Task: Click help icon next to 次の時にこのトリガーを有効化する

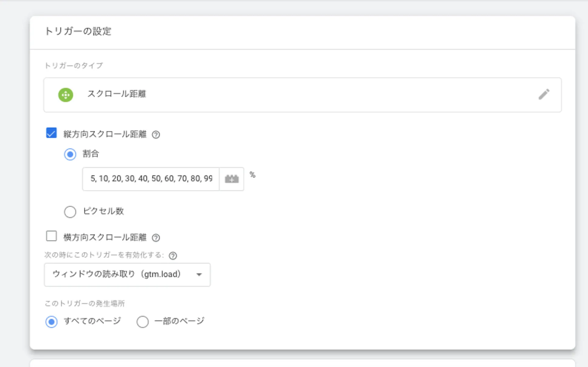Action: pos(173,256)
